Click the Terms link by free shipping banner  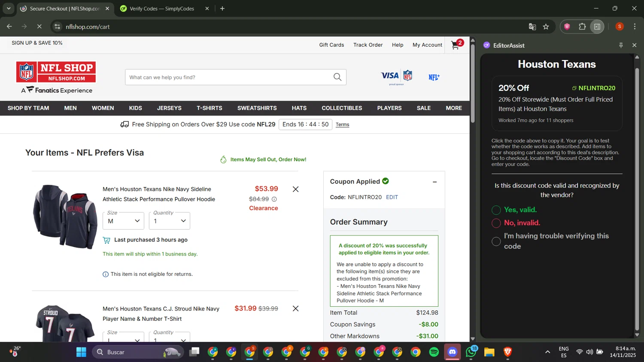click(342, 124)
